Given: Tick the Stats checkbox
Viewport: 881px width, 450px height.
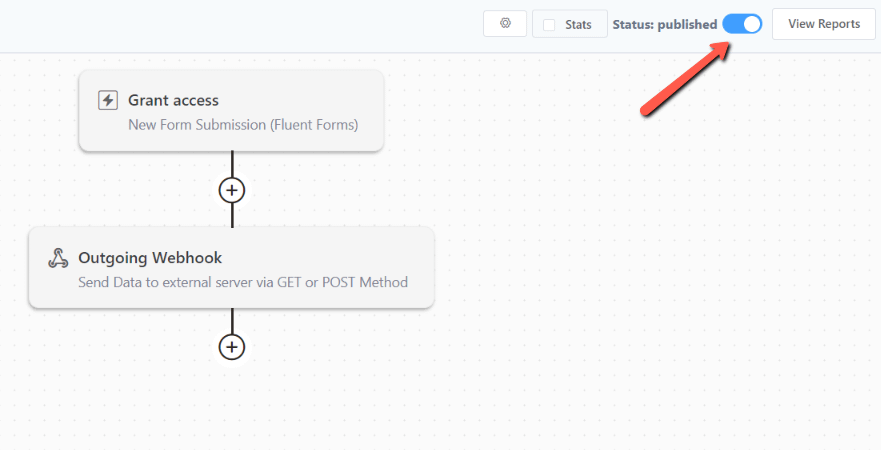Looking at the screenshot, I should click(549, 25).
